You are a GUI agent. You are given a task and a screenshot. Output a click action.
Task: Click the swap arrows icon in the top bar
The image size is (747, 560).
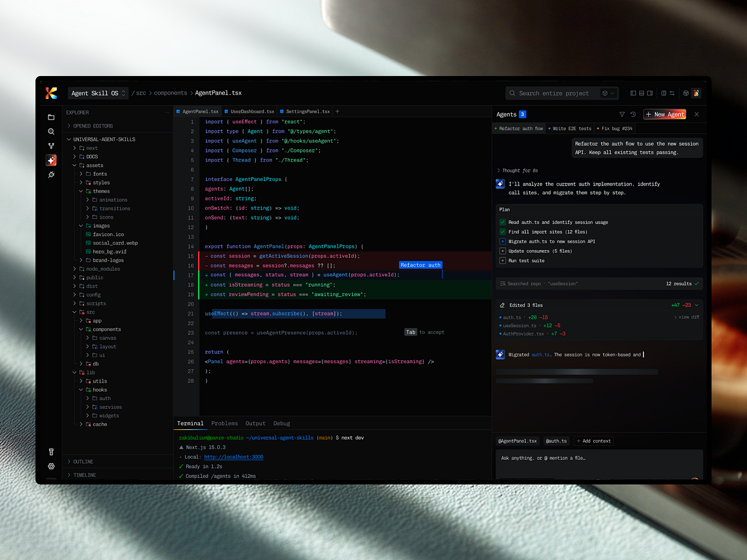pyautogui.click(x=672, y=93)
